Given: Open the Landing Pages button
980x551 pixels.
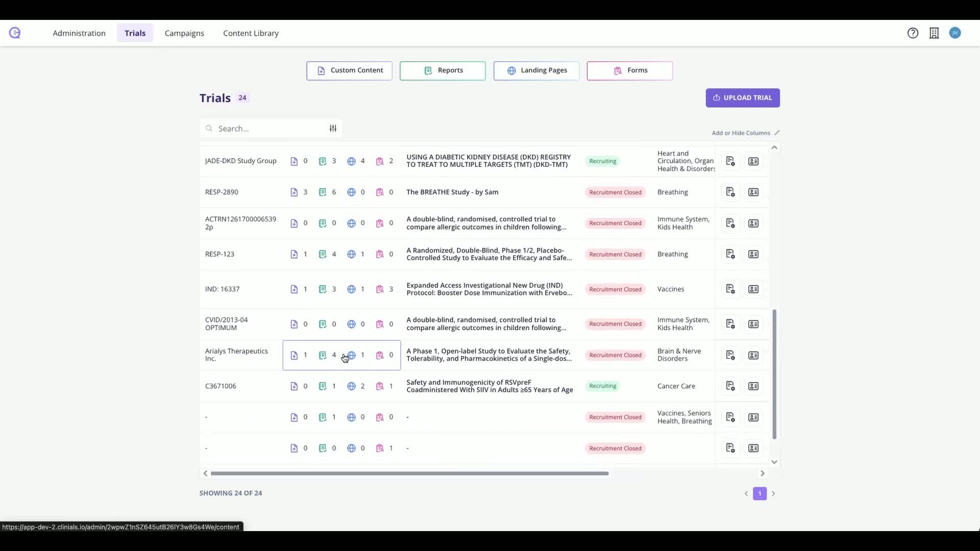Looking at the screenshot, I should click(536, 70).
